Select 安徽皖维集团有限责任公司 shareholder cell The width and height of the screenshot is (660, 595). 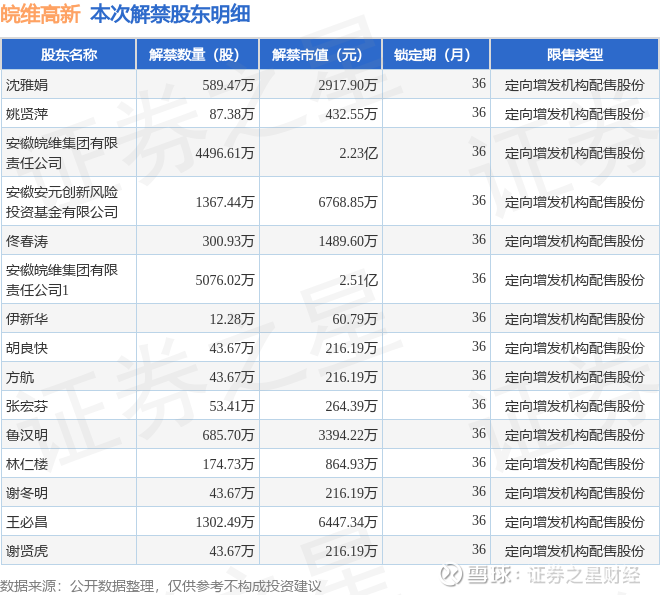click(62, 153)
